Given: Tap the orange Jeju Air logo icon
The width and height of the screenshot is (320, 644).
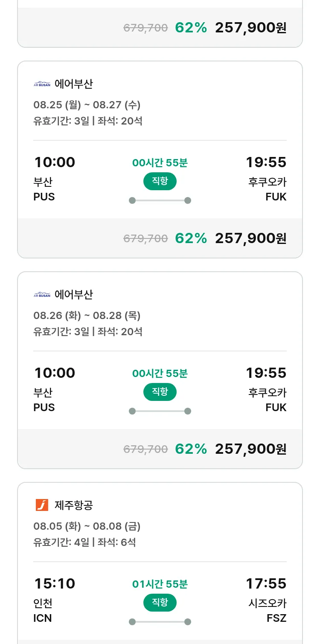Looking at the screenshot, I should click(x=42, y=505).
